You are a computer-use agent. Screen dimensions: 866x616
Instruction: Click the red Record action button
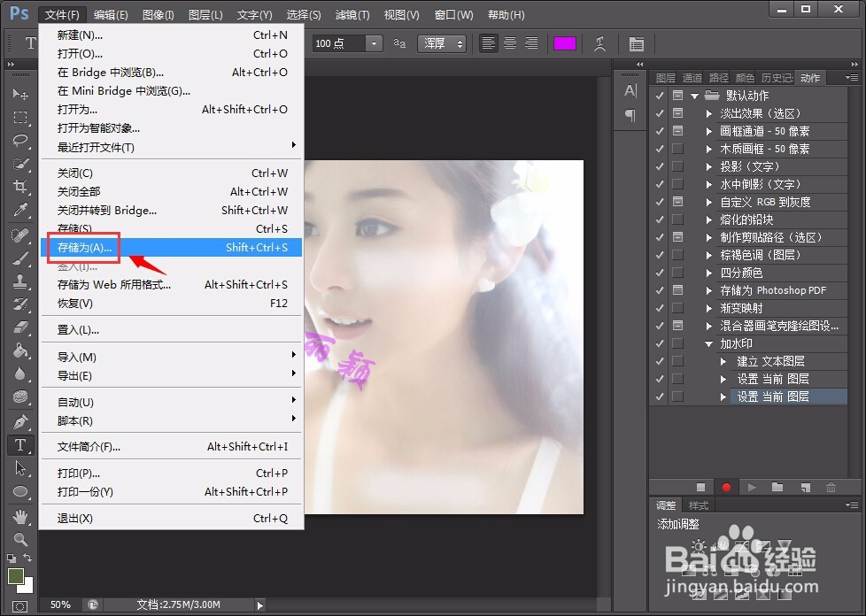pyautogui.click(x=726, y=488)
